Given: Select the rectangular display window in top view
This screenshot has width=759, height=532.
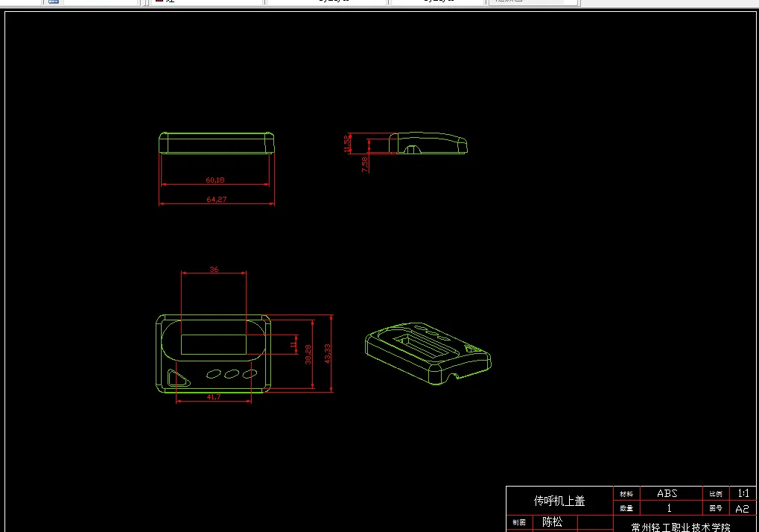Looking at the screenshot, I should [214, 344].
